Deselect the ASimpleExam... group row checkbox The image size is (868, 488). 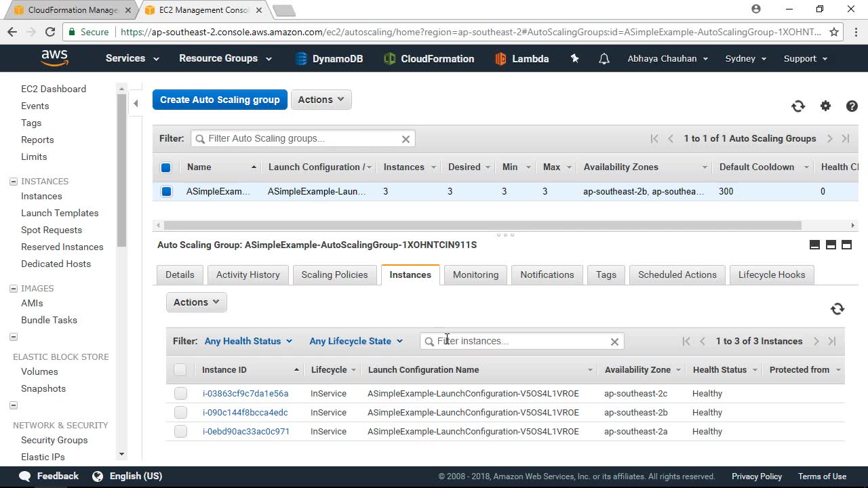tap(166, 192)
